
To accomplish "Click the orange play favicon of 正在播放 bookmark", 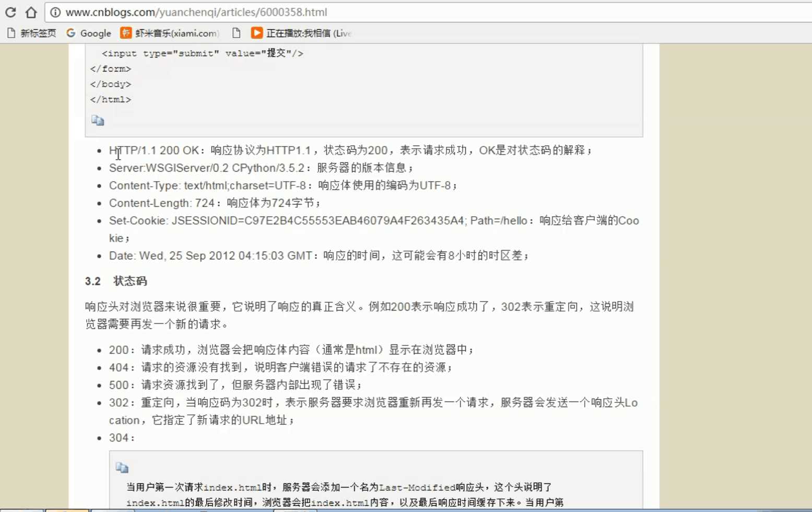I will pyautogui.click(x=256, y=33).
